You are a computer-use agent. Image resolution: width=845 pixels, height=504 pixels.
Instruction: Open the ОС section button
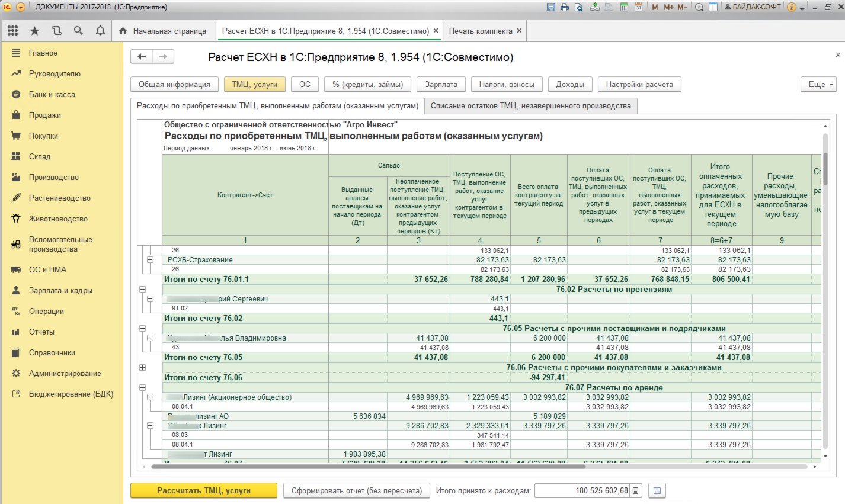305,84
